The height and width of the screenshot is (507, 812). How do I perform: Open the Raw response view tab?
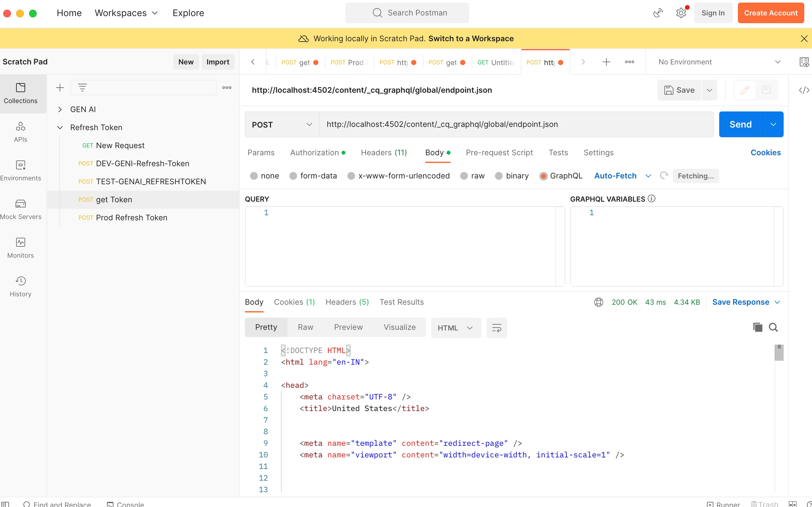tap(305, 327)
